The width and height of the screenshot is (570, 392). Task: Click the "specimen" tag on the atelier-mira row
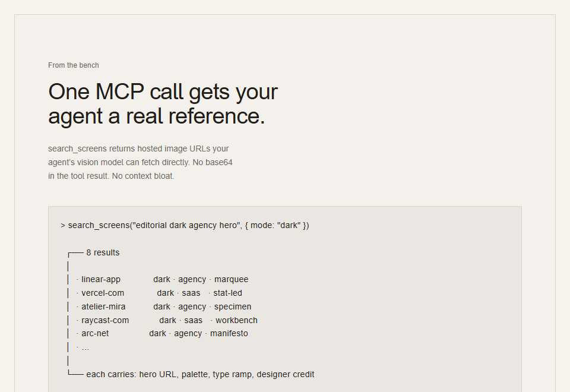pyautogui.click(x=233, y=307)
